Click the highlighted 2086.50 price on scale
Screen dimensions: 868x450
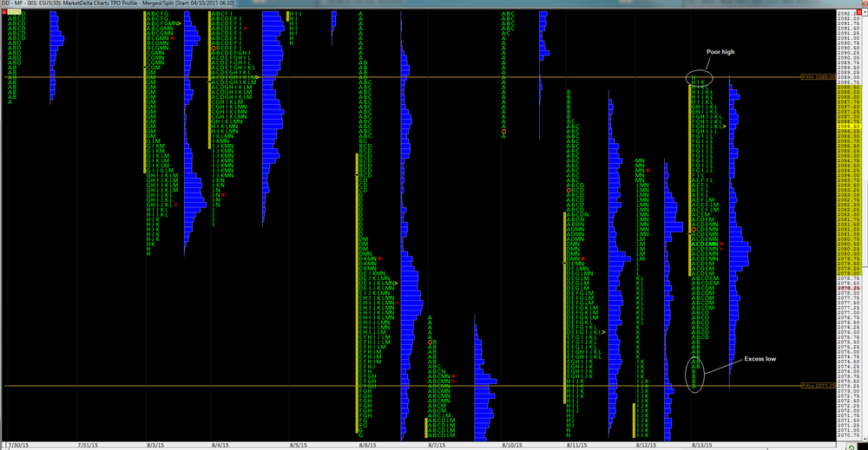coord(849,126)
